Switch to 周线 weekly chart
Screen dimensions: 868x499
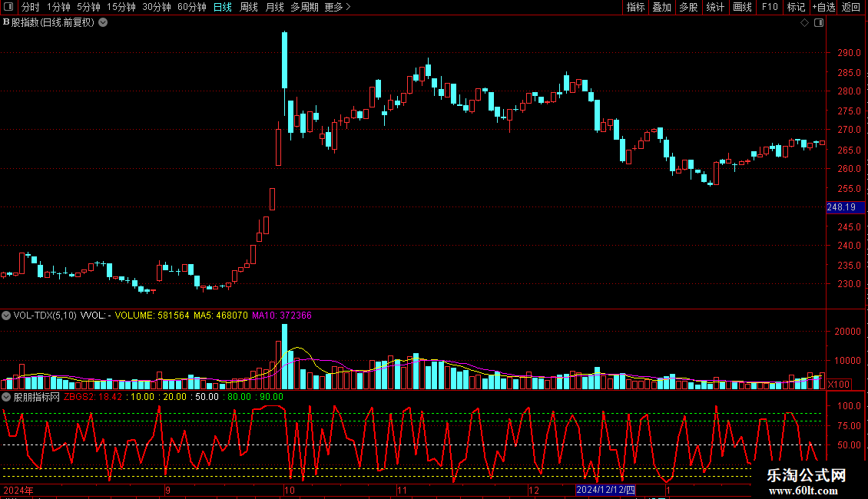coord(249,7)
